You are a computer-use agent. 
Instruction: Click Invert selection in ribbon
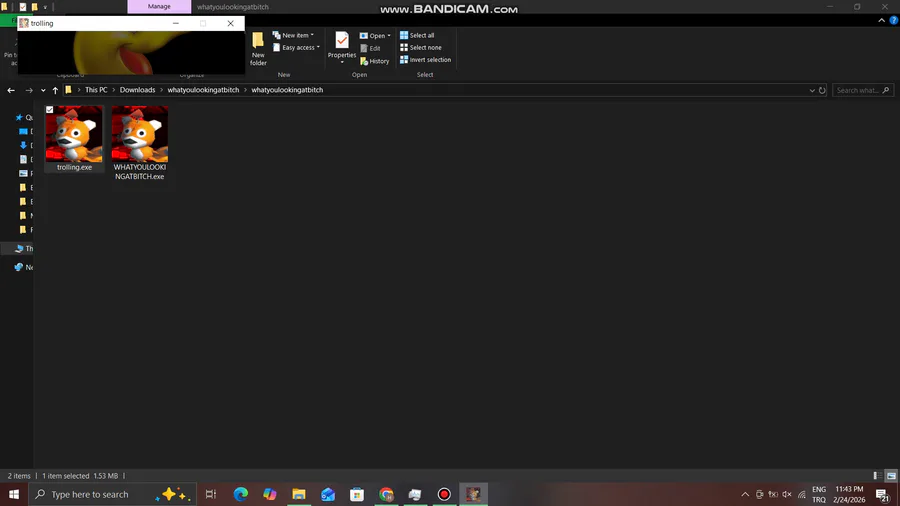pos(425,60)
